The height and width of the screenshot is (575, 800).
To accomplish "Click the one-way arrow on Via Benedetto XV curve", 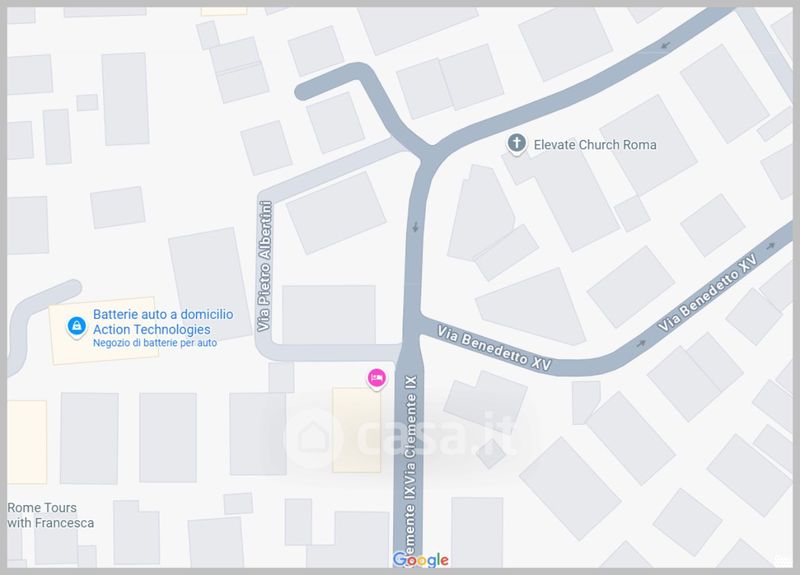I will point(640,343).
